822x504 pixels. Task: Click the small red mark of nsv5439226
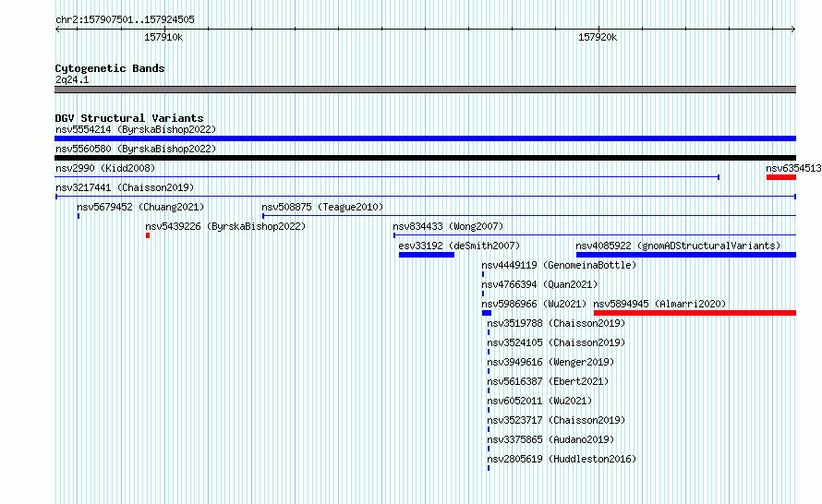tap(148, 235)
